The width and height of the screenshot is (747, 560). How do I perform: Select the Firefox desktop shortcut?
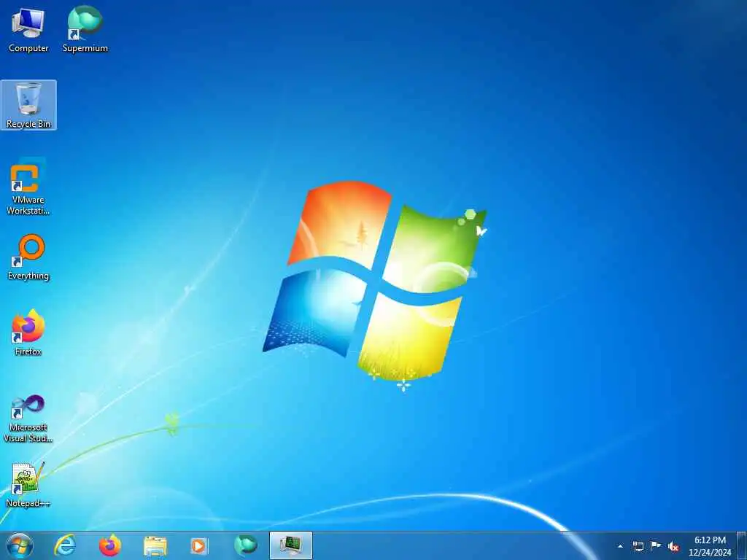point(28,332)
